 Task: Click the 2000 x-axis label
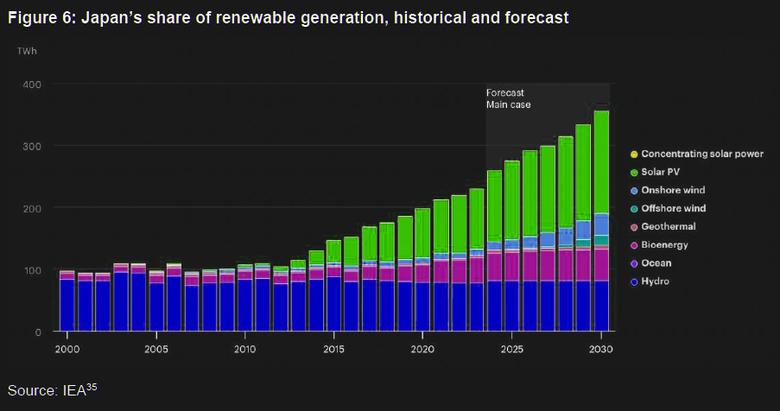[67, 349]
